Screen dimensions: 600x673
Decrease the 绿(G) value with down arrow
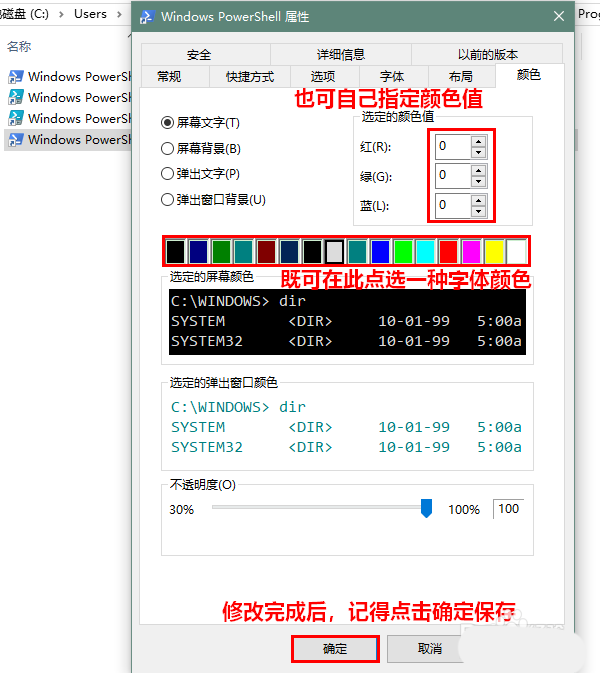[479, 181]
